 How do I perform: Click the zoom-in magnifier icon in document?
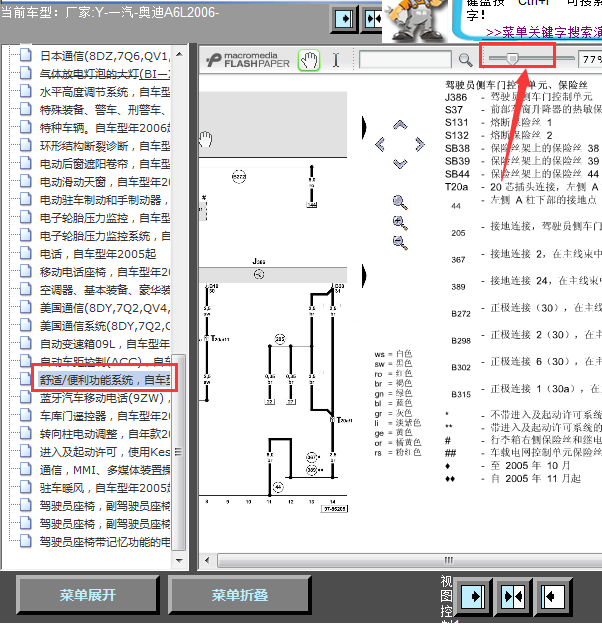pos(400,223)
